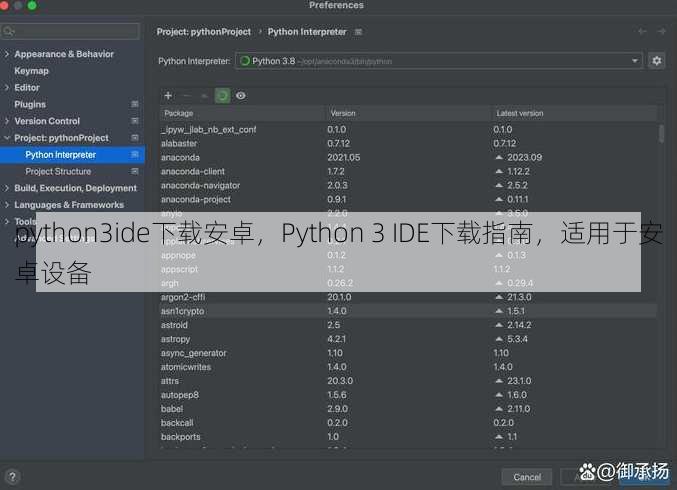The image size is (677, 490).
Task: Select the backports package row
Action: (409, 436)
